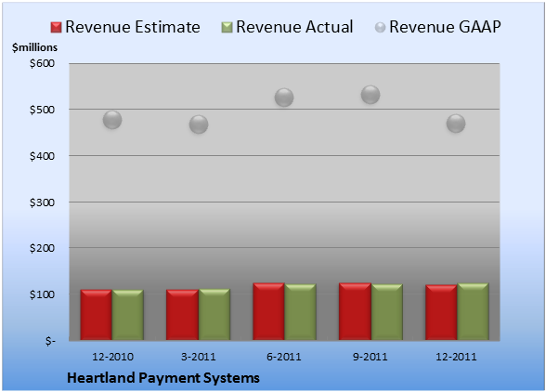Click the $- axis baseline label

click(50, 341)
